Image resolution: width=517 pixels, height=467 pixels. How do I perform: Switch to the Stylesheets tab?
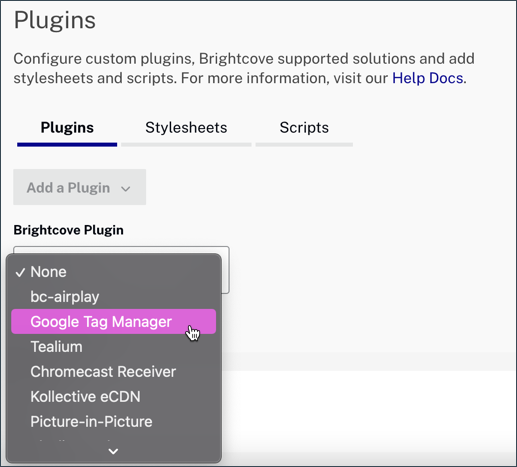[186, 128]
